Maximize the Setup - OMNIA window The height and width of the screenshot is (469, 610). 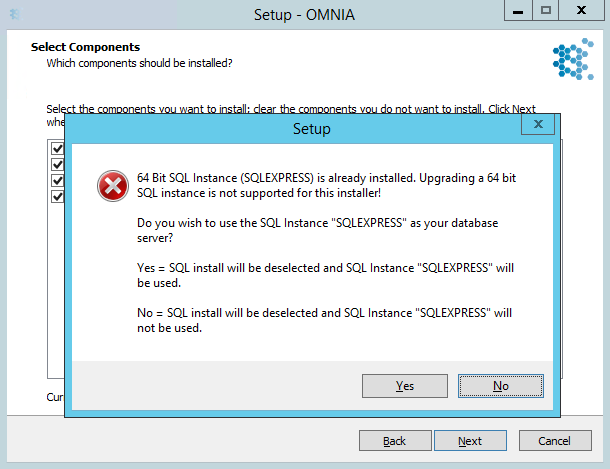[x=545, y=10]
